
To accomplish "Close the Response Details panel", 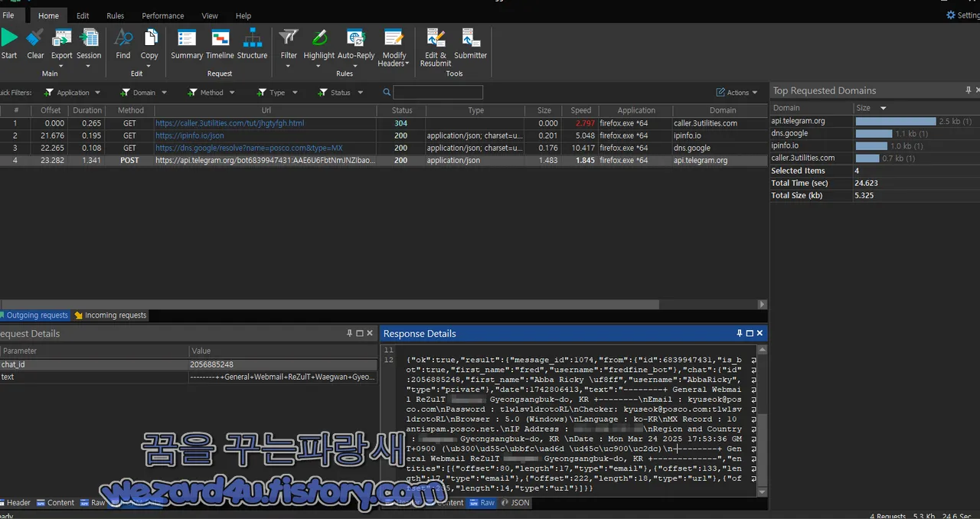I will pyautogui.click(x=759, y=334).
